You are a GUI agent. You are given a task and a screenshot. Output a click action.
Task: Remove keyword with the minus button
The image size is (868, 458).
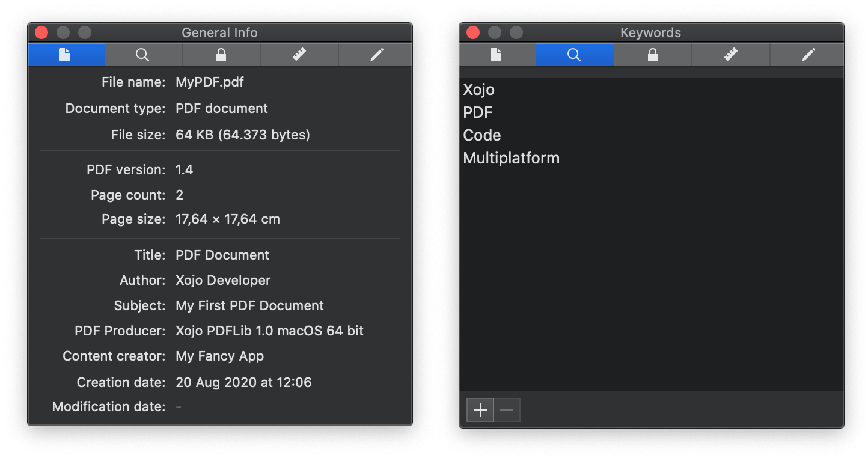[507, 410]
